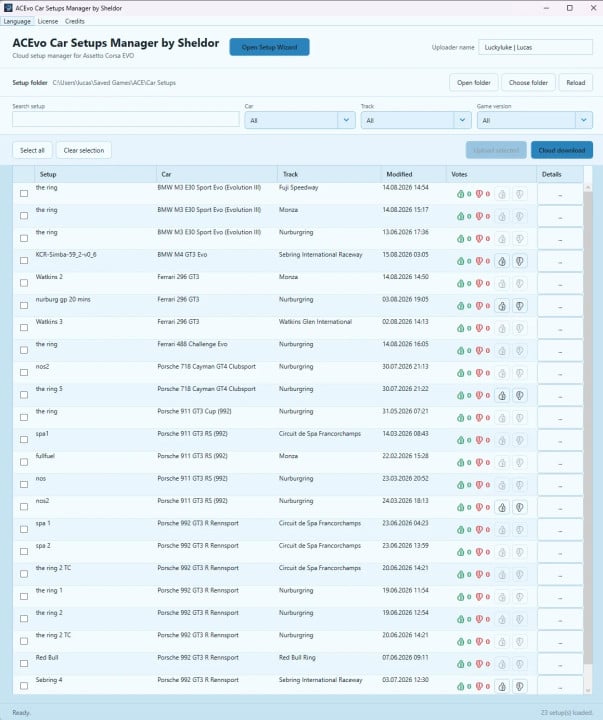
Task: Downvote the Sebring 4 setup
Action: [x=519, y=686]
